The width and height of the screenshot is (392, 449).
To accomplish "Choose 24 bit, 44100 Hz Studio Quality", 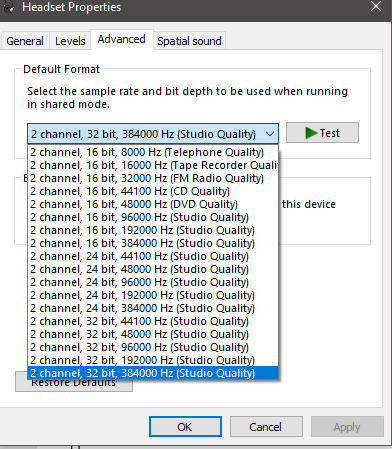I will point(153,256).
